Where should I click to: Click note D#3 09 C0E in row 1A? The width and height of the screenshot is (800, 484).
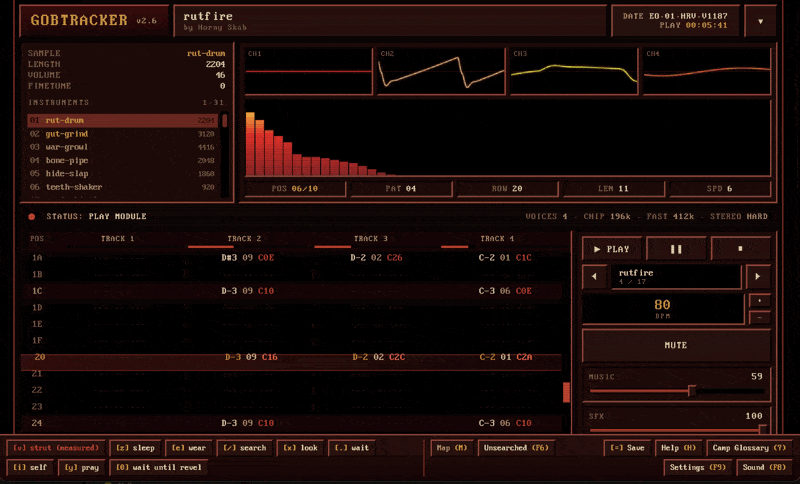pyautogui.click(x=247, y=258)
